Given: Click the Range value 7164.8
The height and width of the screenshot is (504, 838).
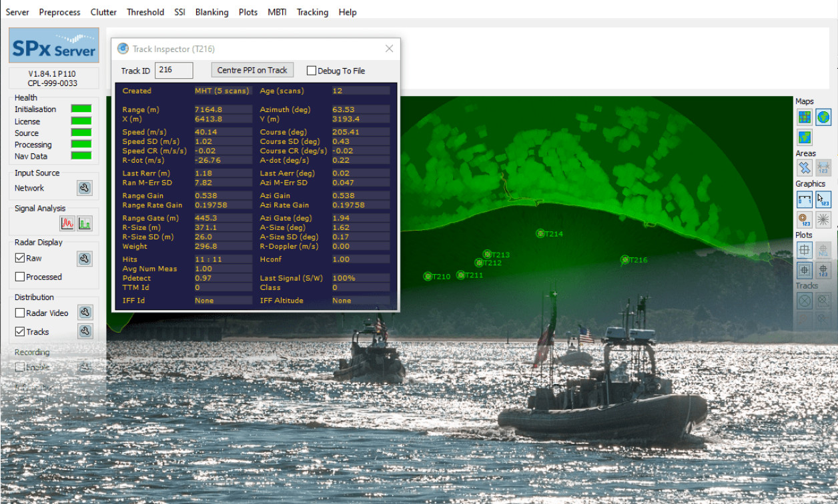Looking at the screenshot, I should pos(223,109).
